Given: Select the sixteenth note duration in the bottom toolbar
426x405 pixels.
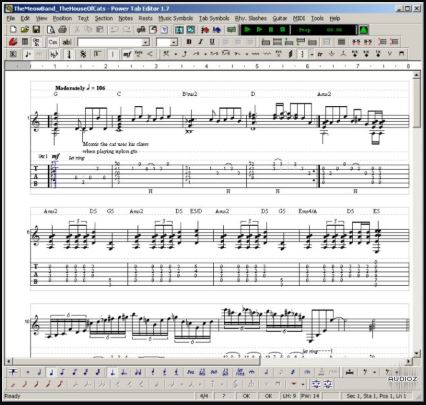Looking at the screenshot, I should point(74,372).
